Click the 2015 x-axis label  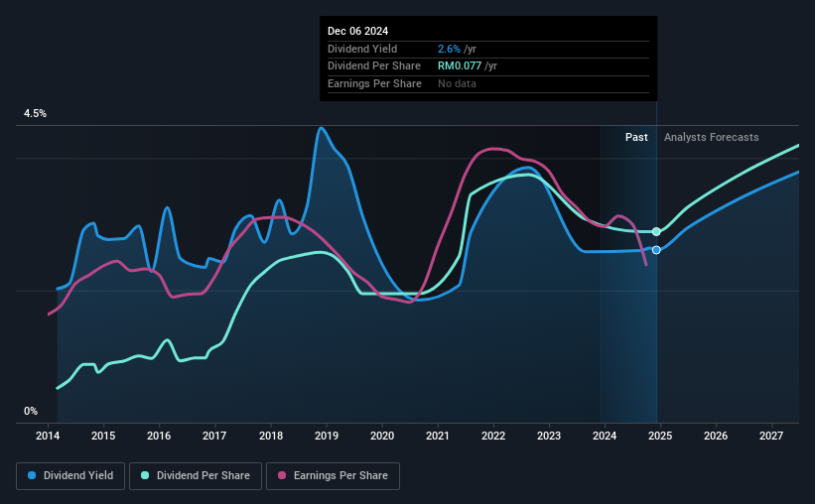click(103, 436)
